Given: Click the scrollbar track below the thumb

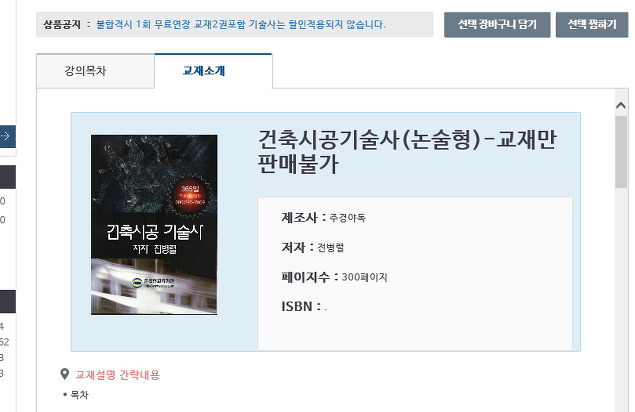Looking at the screenshot, I should tap(620, 300).
